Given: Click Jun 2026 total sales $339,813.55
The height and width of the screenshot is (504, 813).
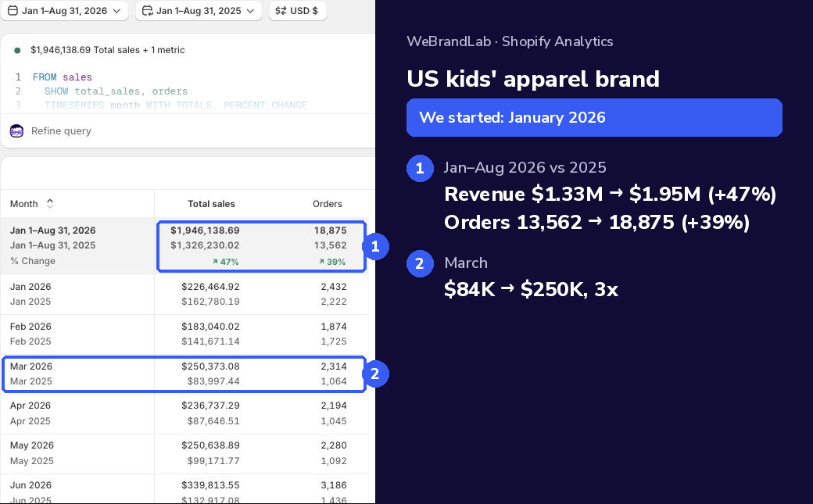Looking at the screenshot, I should 210,484.
